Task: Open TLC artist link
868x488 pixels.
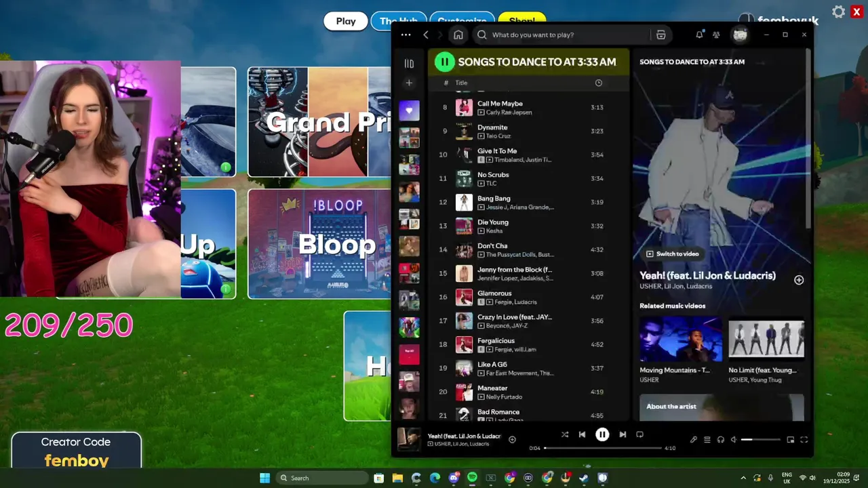Action: (x=491, y=184)
